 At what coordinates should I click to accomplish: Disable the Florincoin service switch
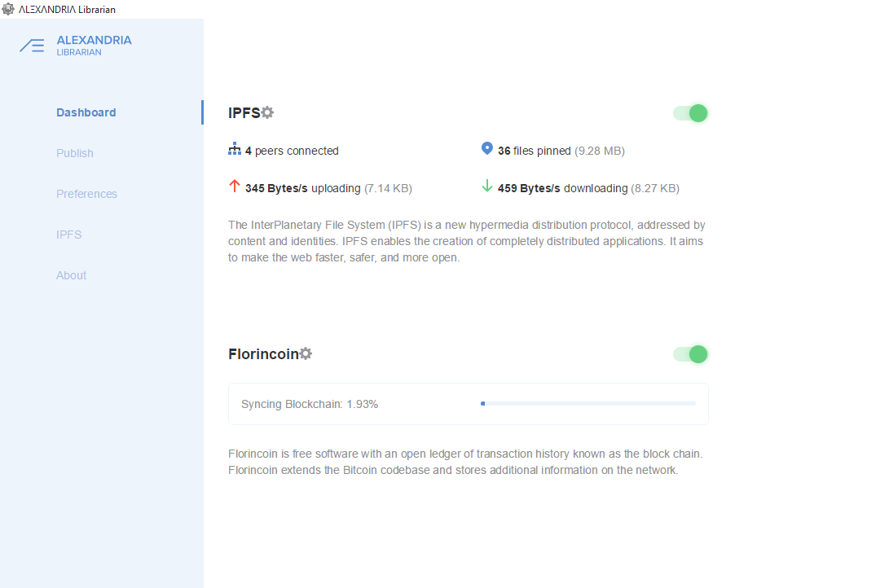[x=690, y=354]
